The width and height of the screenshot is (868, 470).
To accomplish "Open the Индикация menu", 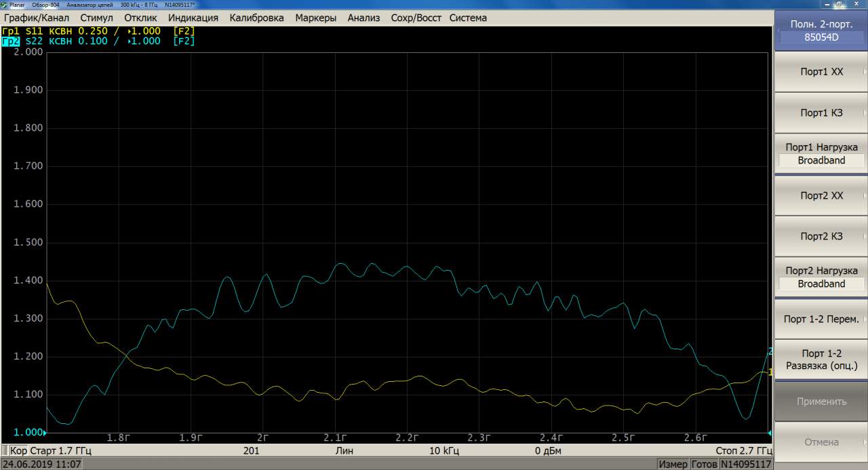I will 193,18.
